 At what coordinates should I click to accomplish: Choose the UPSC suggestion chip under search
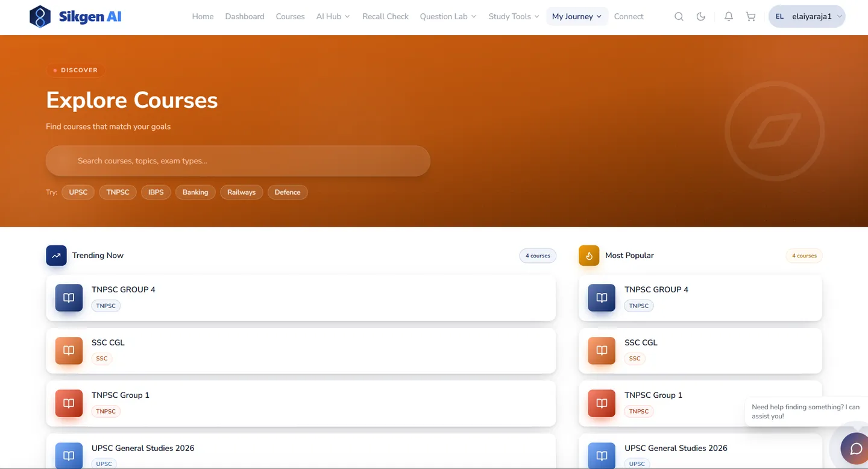click(78, 192)
